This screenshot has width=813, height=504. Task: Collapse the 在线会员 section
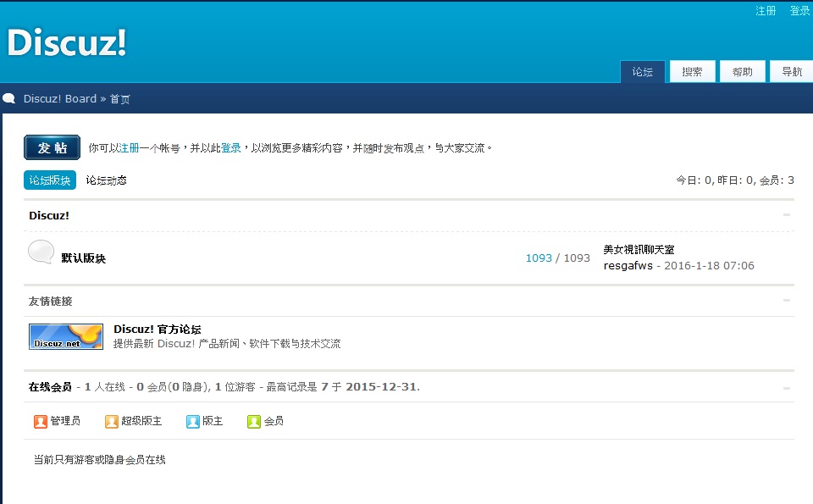(787, 388)
